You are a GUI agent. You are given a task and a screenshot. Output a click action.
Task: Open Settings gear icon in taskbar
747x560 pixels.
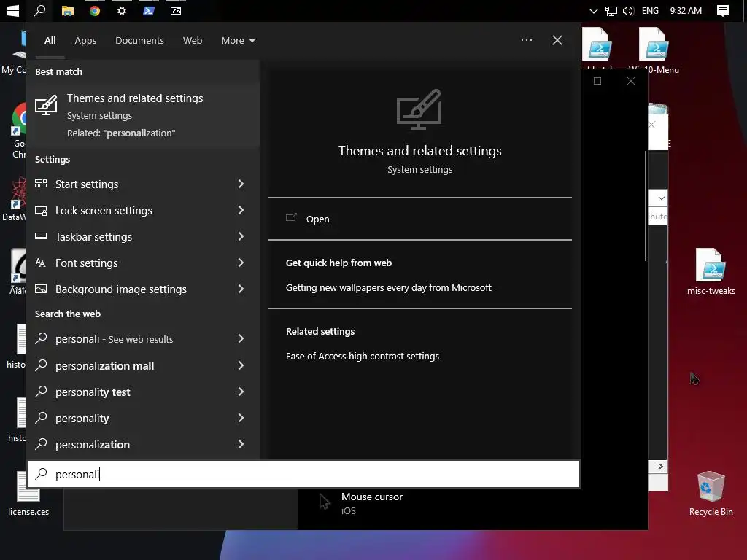click(x=122, y=10)
